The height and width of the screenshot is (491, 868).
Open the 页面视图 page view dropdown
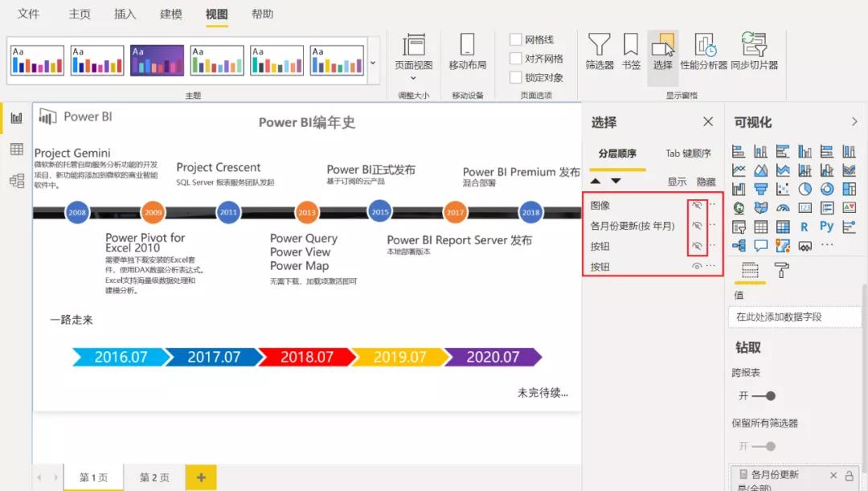(x=414, y=57)
